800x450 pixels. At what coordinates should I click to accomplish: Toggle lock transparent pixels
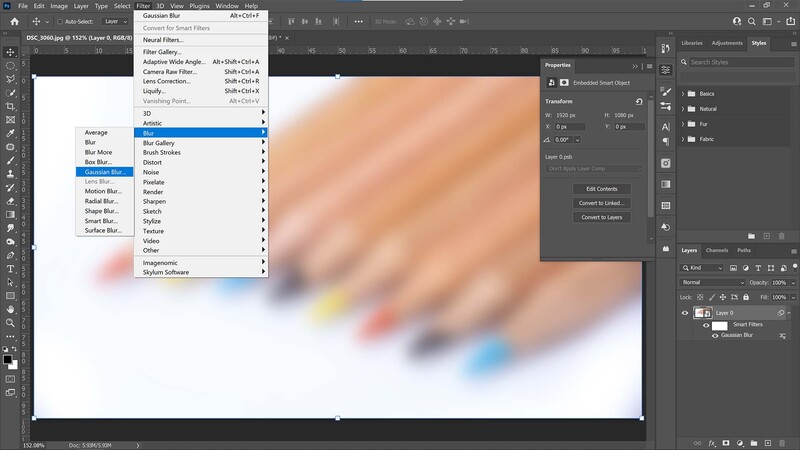(x=700, y=297)
